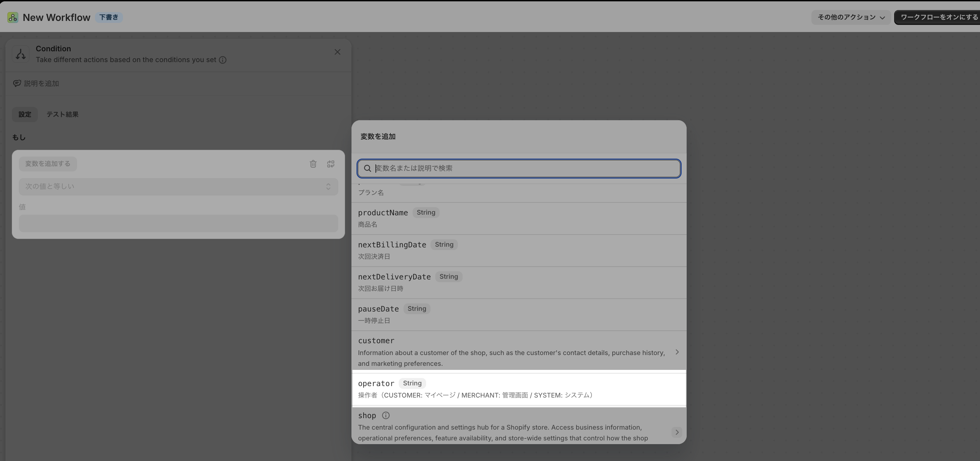The width and height of the screenshot is (980, 461).
Task: Switch to the テスト結果 tab
Action: 63,114
